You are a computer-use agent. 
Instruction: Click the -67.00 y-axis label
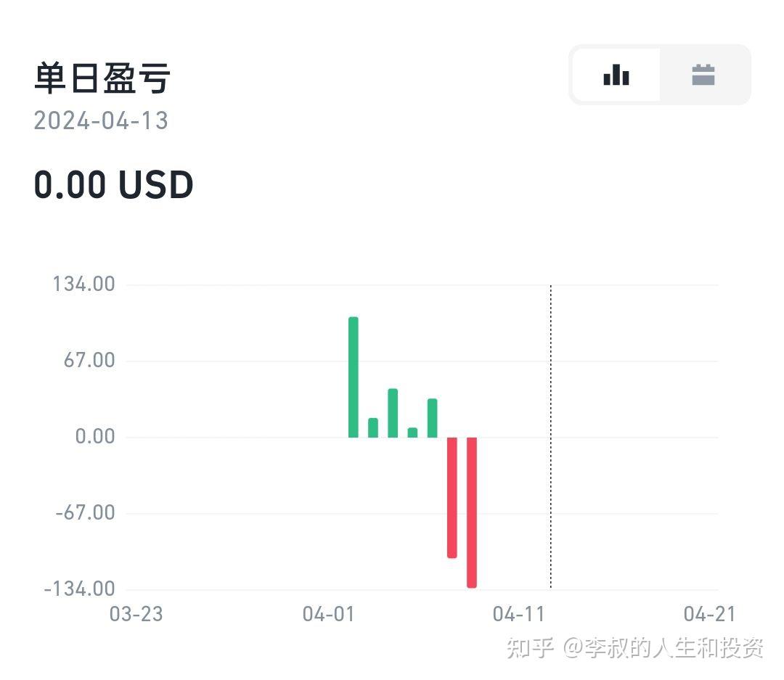coord(84,513)
